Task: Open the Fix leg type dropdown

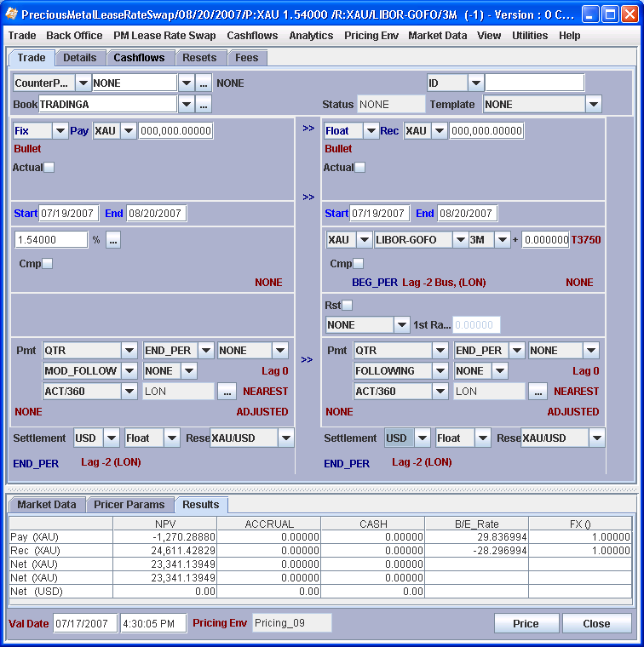Action: (x=60, y=131)
